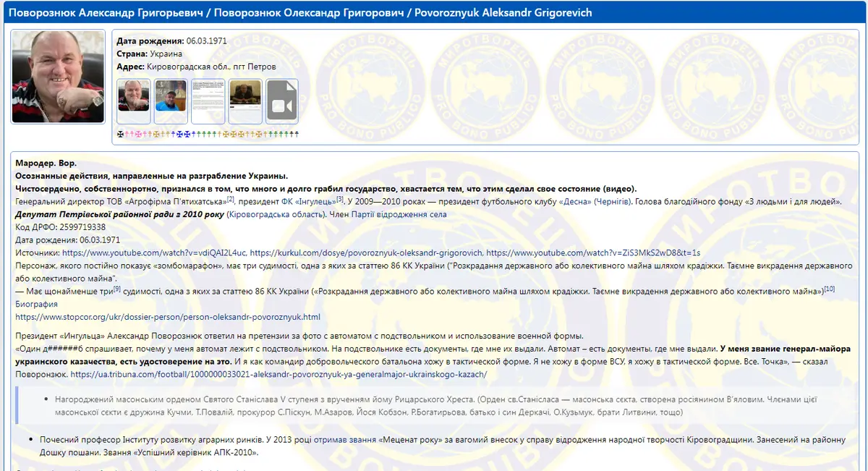Open the «Десна» (Чернігів) link
Screen dimensions: 868x471
pyautogui.click(x=597, y=201)
